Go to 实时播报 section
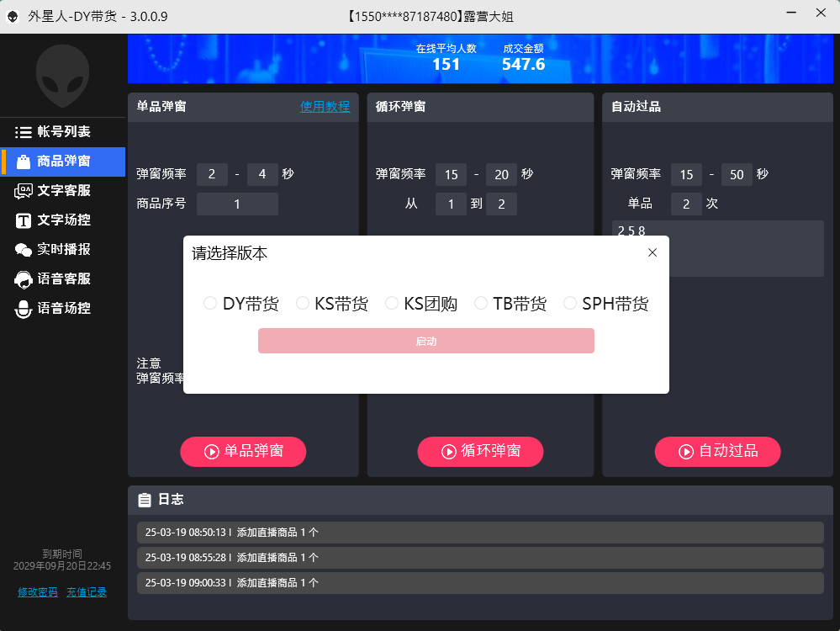Image resolution: width=840 pixels, height=631 pixels. pos(63,250)
